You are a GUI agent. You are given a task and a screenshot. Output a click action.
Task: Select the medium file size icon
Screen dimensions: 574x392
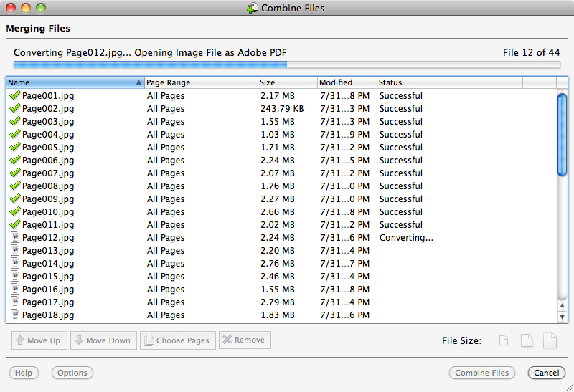[x=527, y=341]
